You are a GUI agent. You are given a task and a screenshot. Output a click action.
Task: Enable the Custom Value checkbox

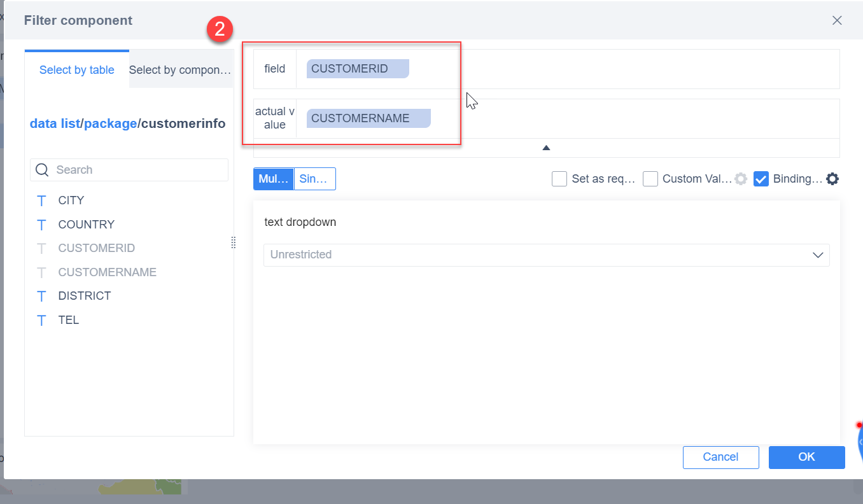(x=650, y=179)
